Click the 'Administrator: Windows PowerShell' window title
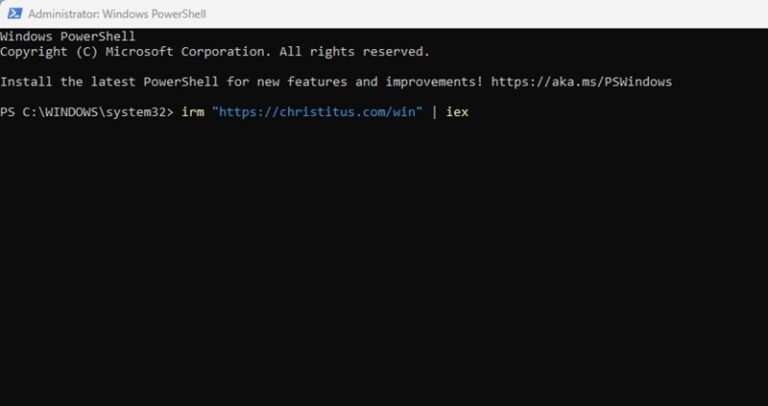 (117, 14)
